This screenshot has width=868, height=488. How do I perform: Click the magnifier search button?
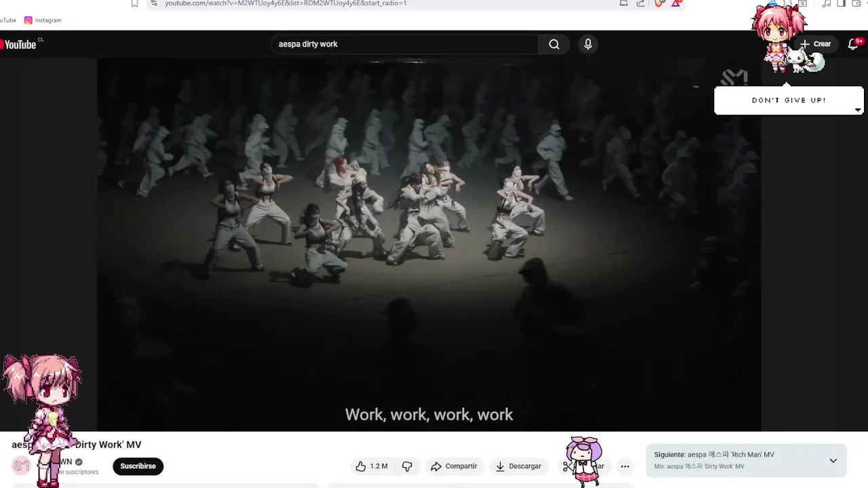click(x=554, y=44)
